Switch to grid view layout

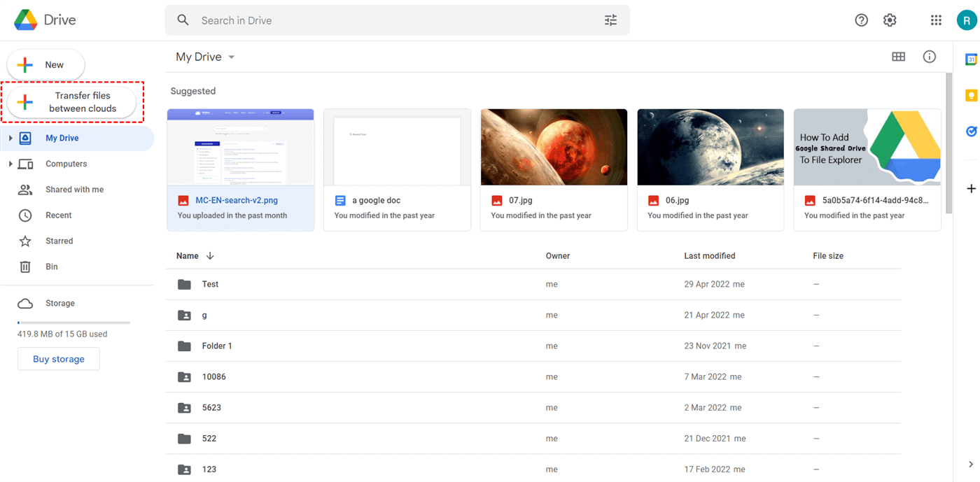[899, 57]
